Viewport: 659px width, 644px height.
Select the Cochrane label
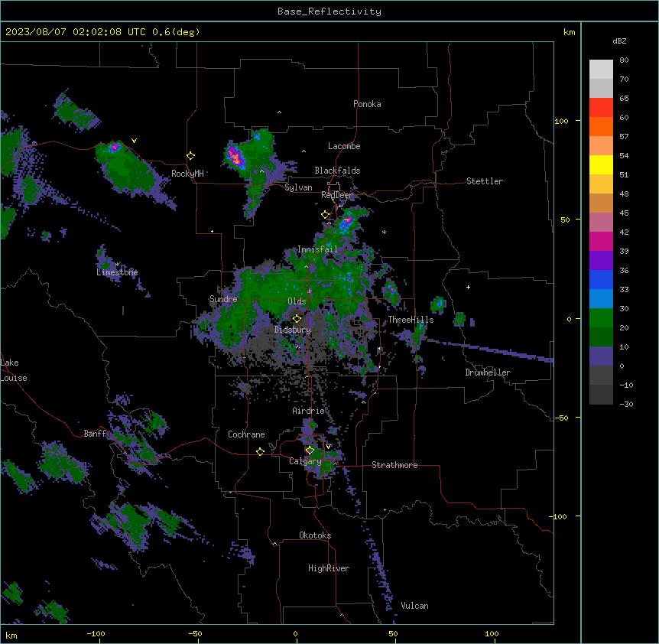pyautogui.click(x=246, y=434)
